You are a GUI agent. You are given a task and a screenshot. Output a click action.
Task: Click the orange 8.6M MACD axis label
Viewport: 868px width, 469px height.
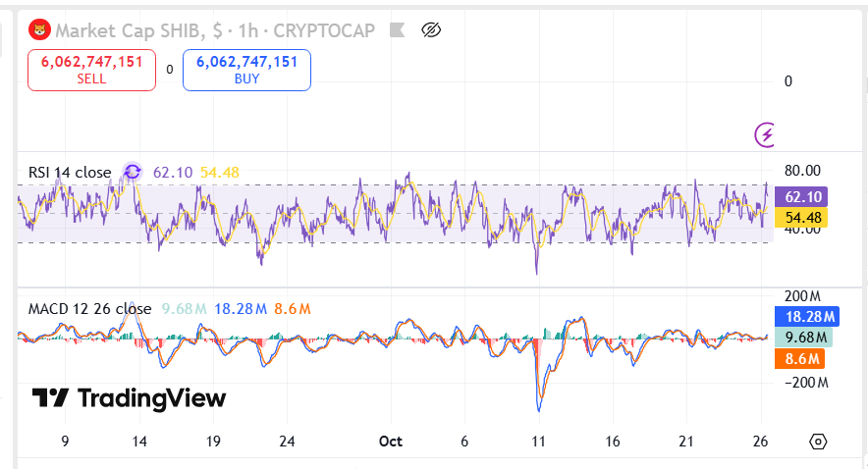click(x=799, y=359)
